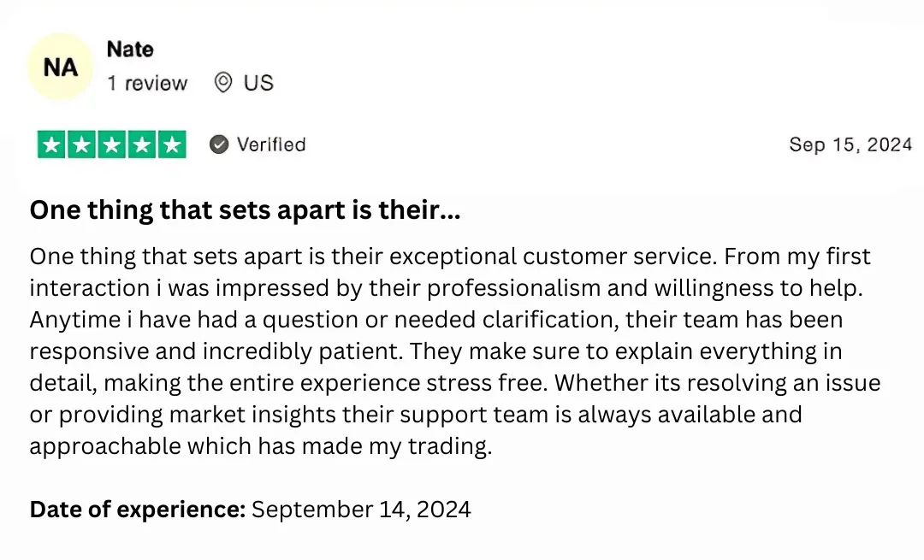This screenshot has width=924, height=560.
Task: Click the third green rating star
Action: [112, 145]
